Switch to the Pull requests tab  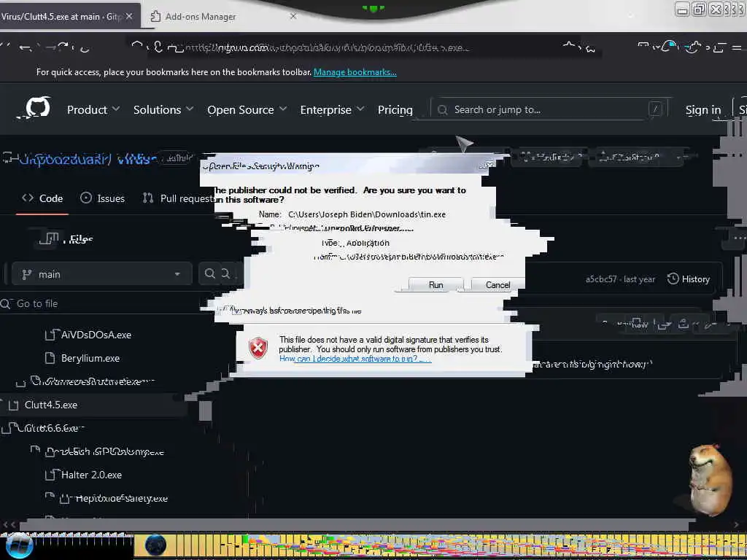tap(178, 198)
